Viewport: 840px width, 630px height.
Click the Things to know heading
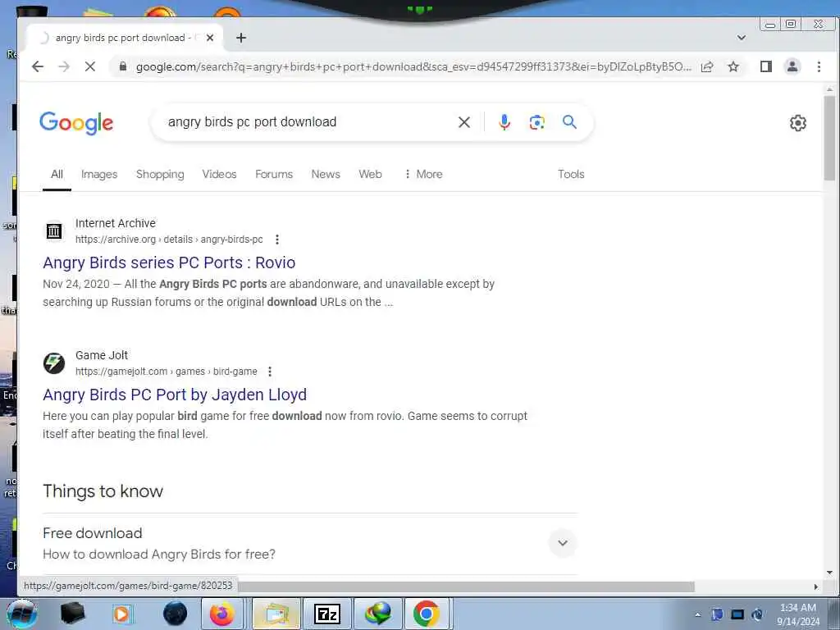coord(103,491)
